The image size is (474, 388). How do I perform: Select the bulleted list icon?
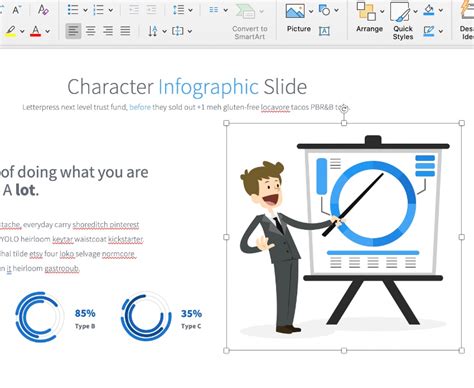click(73, 10)
